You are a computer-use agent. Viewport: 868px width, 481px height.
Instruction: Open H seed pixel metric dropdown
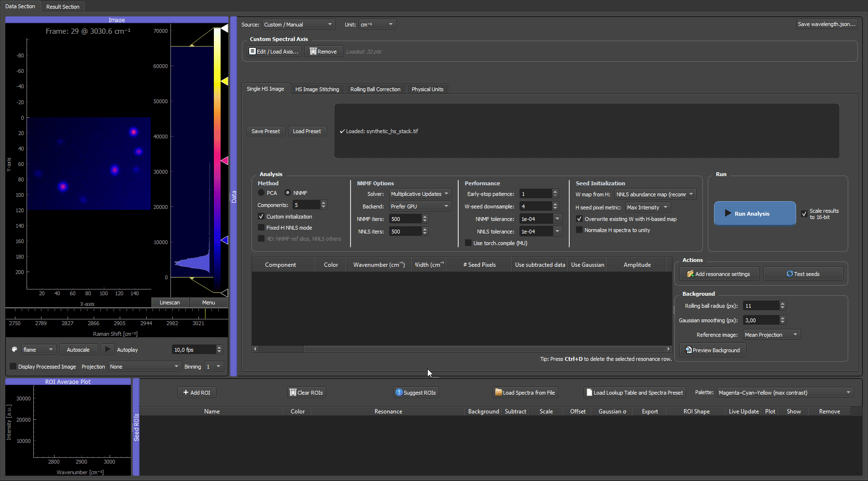pyautogui.click(x=648, y=207)
